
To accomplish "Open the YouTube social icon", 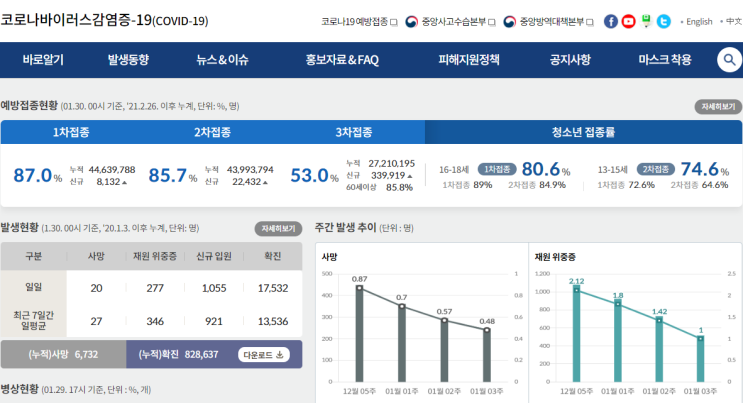I will [628, 21].
